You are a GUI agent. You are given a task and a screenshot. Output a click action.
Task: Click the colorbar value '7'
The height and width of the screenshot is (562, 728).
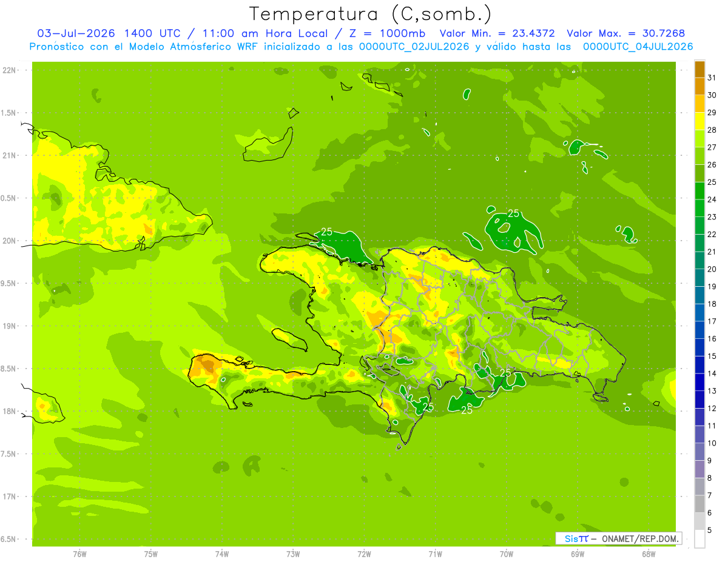(710, 495)
